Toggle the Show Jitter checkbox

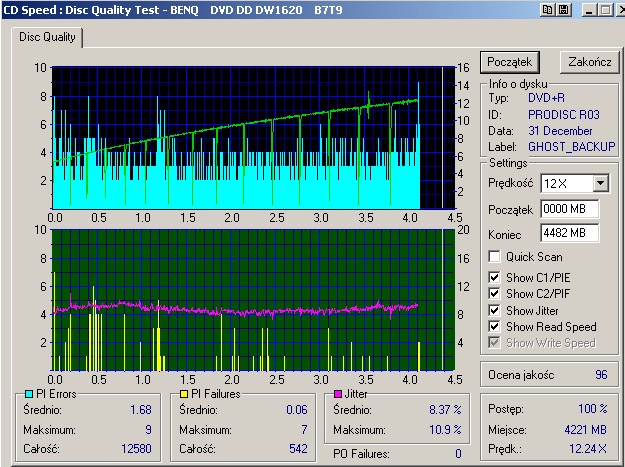pyautogui.click(x=494, y=310)
